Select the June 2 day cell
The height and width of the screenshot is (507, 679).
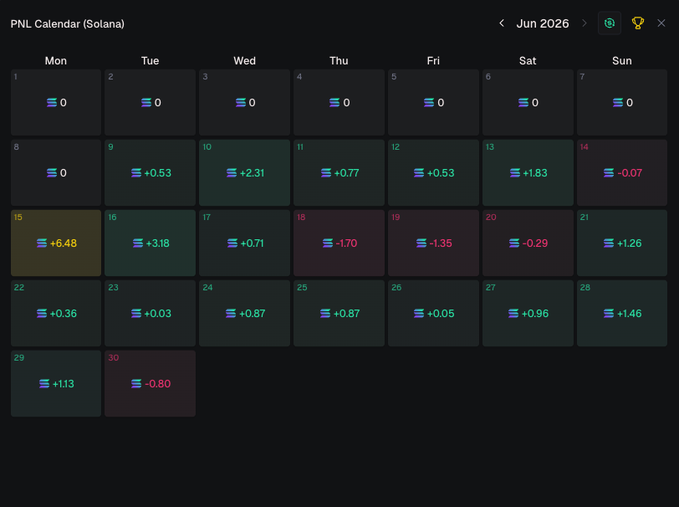[x=150, y=103]
